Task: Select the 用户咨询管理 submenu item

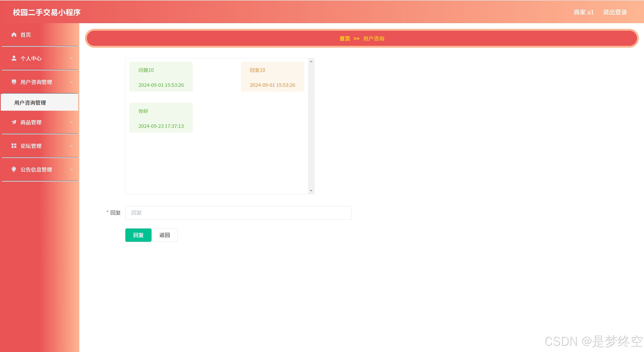Action: [30, 103]
